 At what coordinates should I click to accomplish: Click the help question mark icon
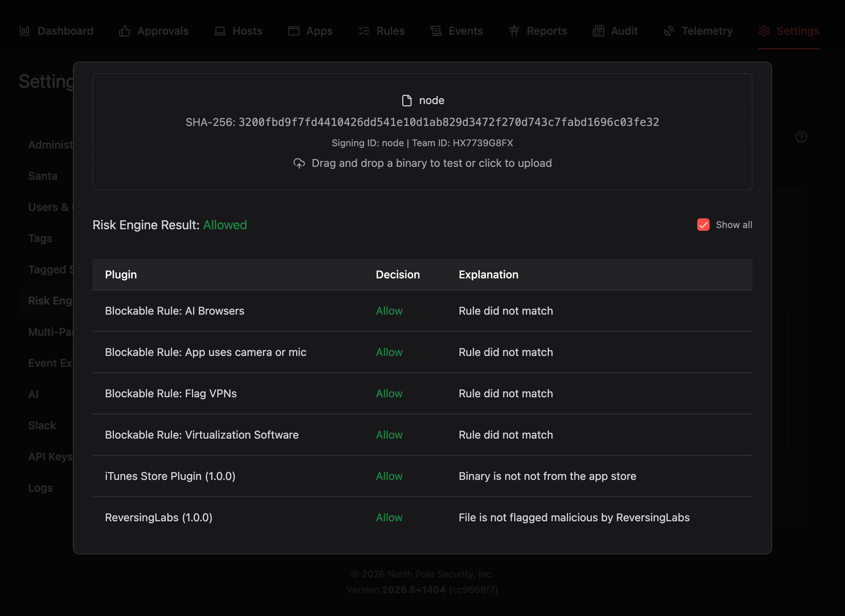click(801, 137)
